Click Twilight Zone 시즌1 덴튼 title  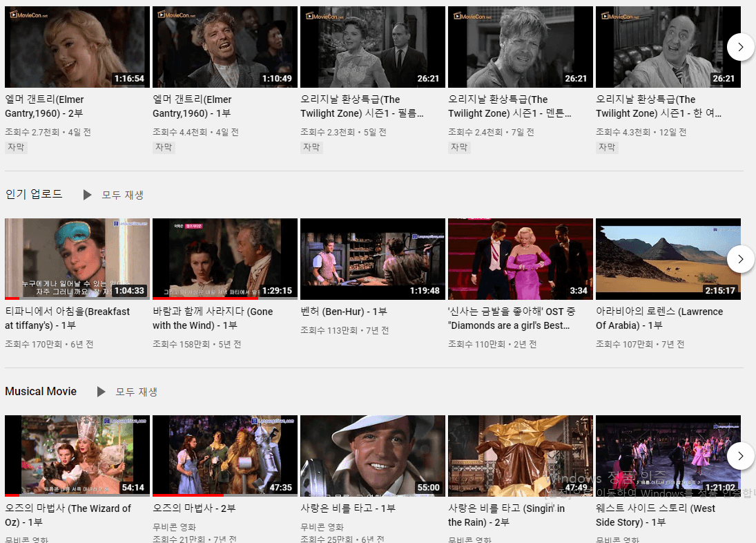point(510,106)
